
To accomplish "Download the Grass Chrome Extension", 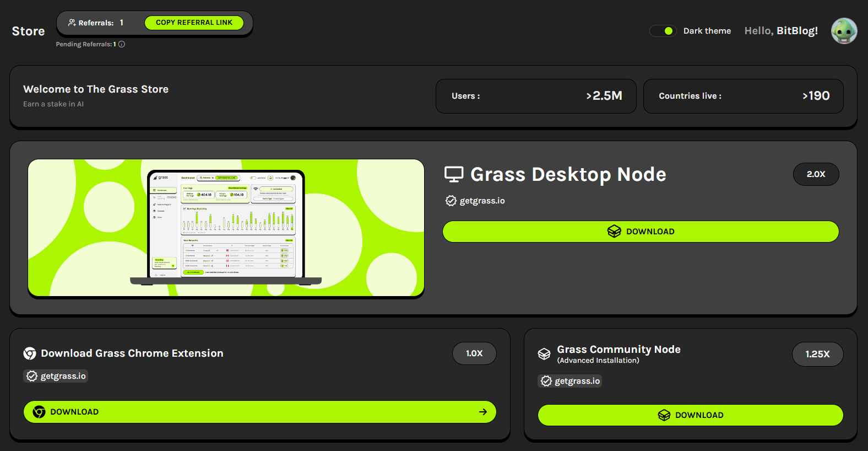I will (x=259, y=412).
